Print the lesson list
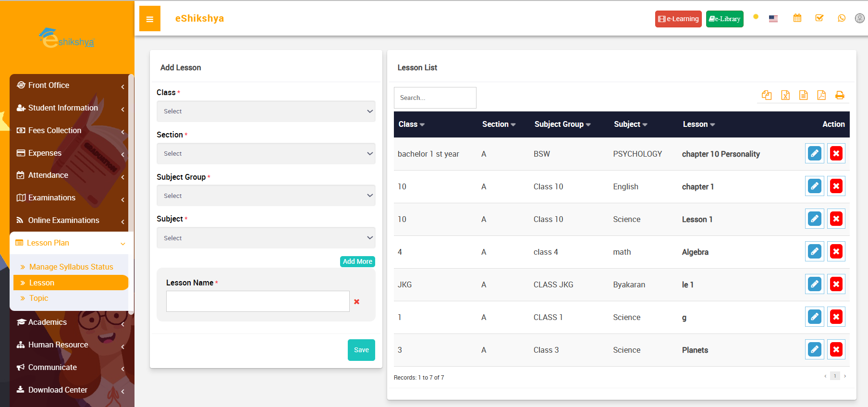Image resolution: width=868 pixels, height=407 pixels. [840, 95]
